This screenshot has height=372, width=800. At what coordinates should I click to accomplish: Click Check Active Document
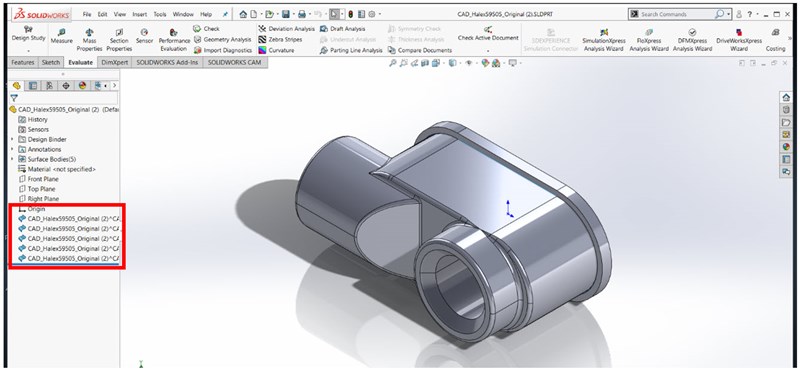pyautogui.click(x=488, y=35)
